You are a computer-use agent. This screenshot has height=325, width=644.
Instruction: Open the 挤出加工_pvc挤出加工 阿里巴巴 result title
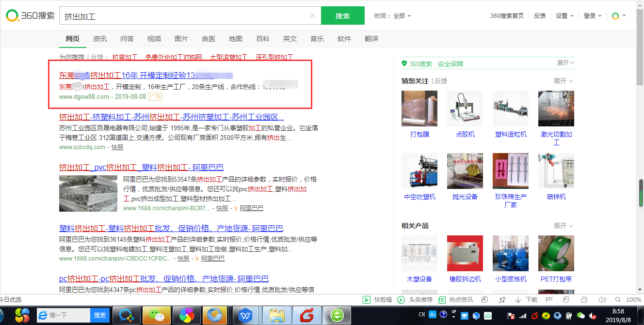coord(142,168)
